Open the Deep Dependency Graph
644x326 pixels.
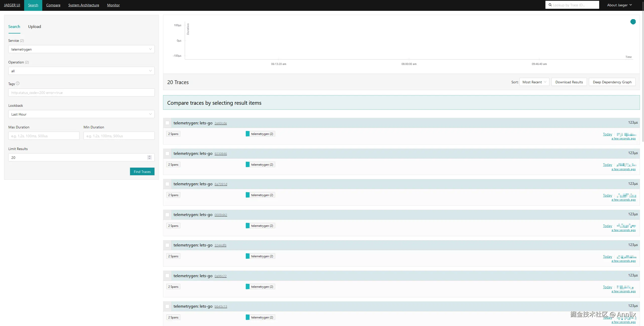tap(612, 82)
